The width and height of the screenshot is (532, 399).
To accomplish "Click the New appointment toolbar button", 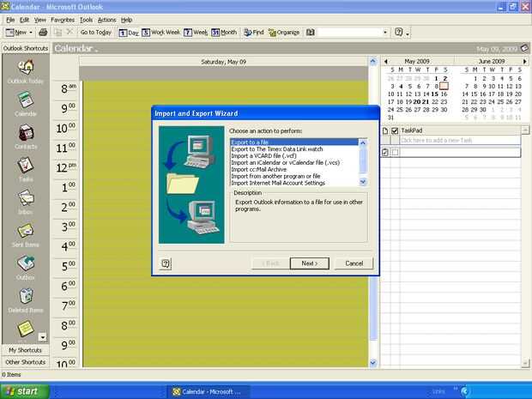I will [16, 33].
